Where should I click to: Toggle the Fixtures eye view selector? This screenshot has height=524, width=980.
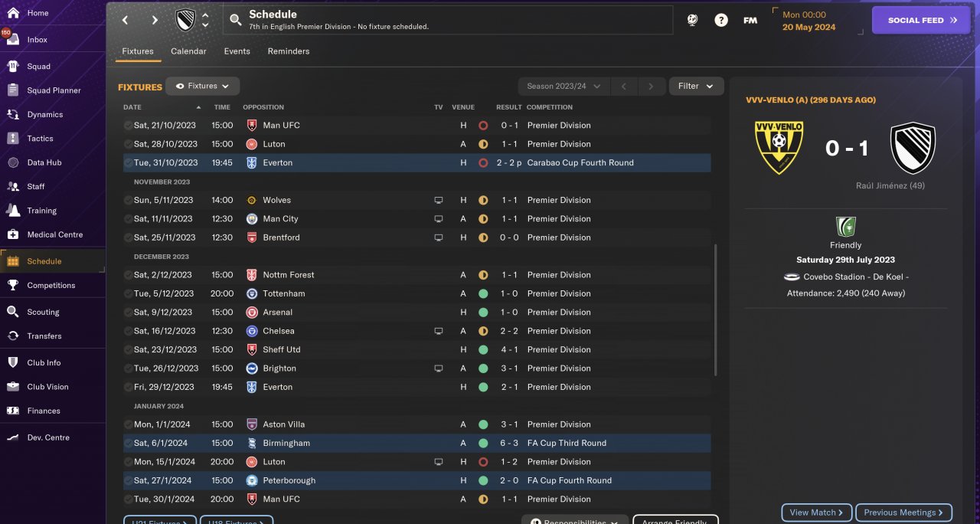[203, 87]
